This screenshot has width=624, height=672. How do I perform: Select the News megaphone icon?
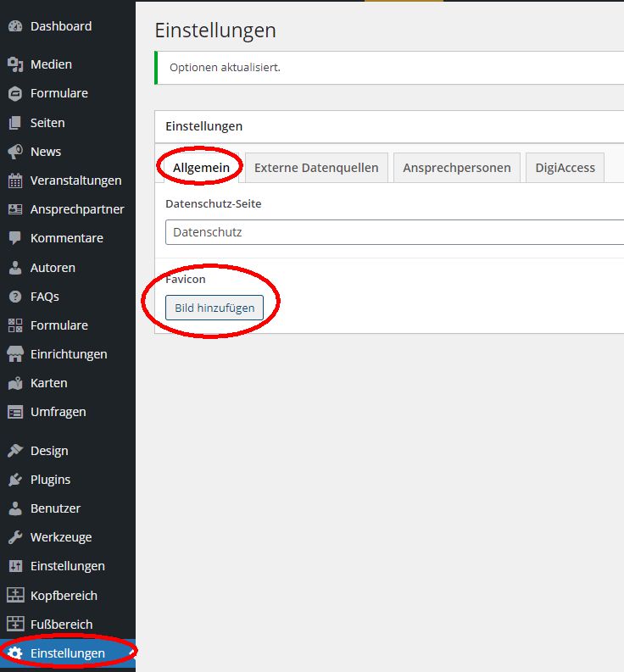14,152
